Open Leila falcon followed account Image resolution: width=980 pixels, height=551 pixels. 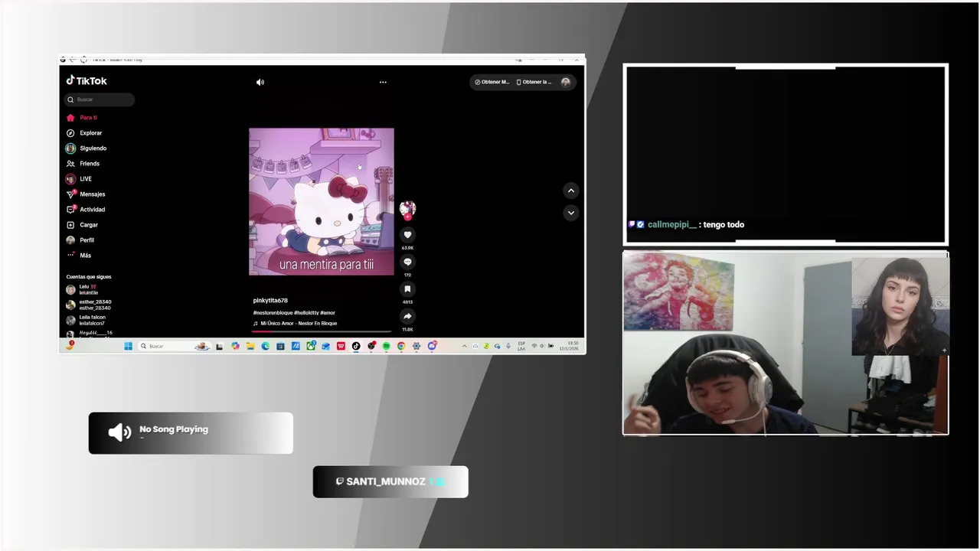86,320
